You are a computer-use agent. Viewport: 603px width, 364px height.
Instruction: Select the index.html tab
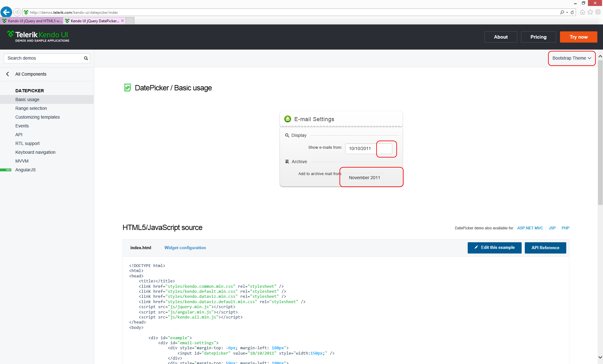pos(141,248)
